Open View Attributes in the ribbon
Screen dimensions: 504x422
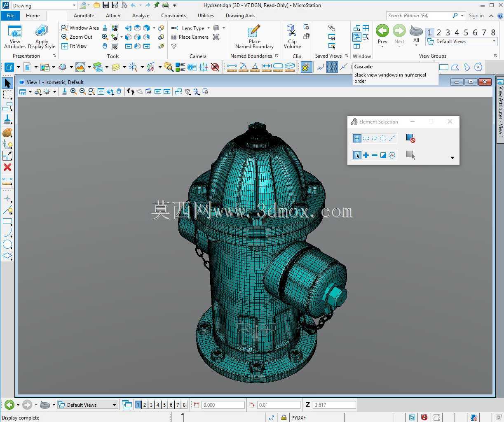coord(15,37)
